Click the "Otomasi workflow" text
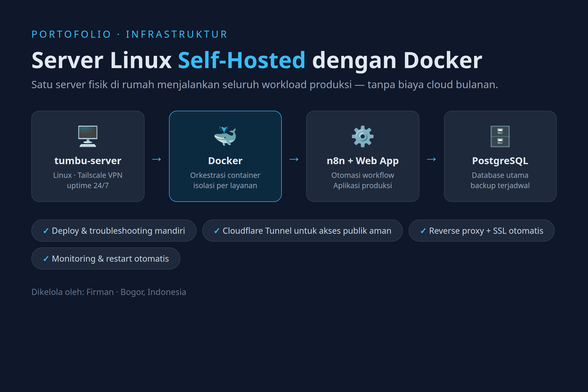 click(363, 175)
